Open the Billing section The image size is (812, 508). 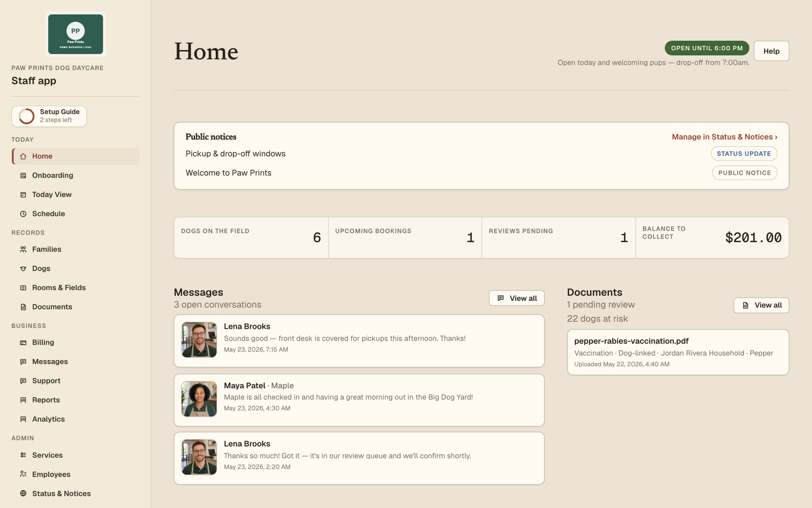pyautogui.click(x=75, y=342)
